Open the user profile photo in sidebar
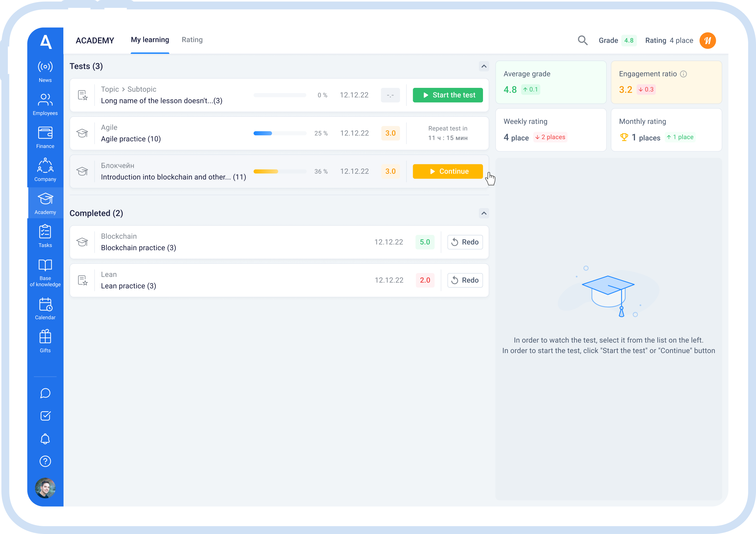756x534 pixels. 45,488
